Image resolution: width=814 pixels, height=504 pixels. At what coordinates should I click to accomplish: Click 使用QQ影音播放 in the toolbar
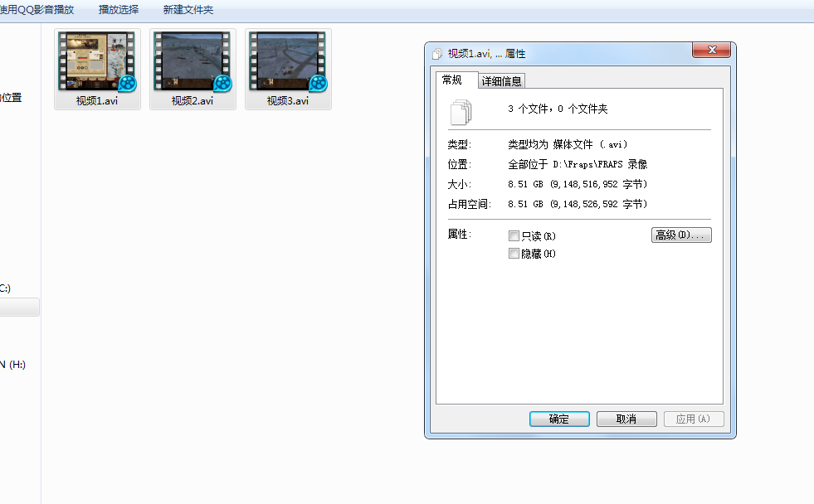(x=37, y=10)
